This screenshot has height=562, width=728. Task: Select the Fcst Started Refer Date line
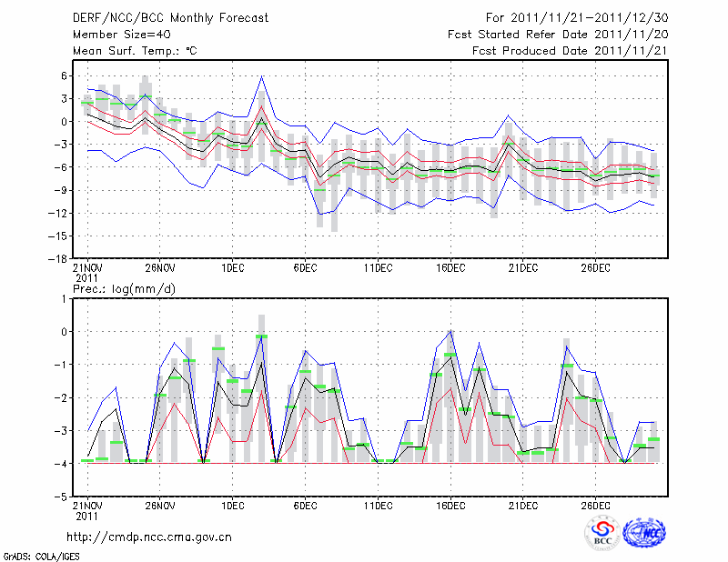pos(560,34)
